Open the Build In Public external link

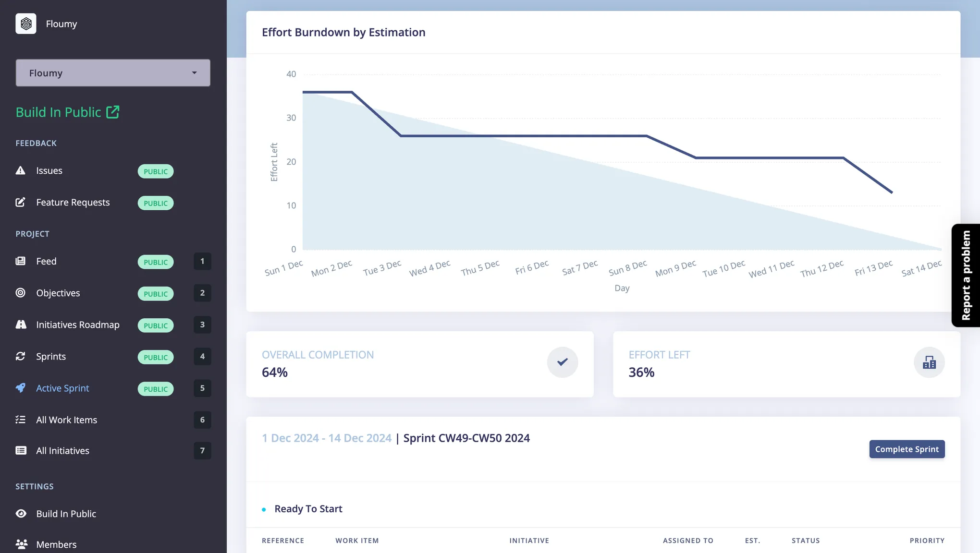(67, 112)
